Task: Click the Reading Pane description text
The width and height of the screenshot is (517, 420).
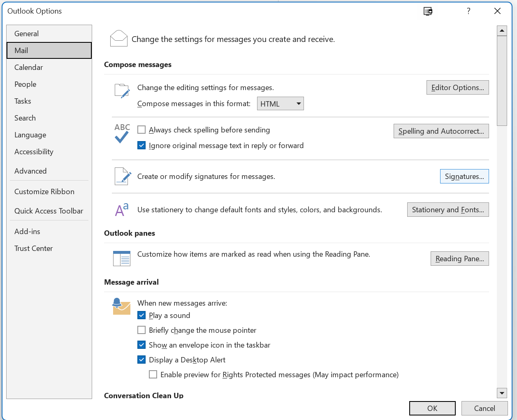Action: point(254,254)
